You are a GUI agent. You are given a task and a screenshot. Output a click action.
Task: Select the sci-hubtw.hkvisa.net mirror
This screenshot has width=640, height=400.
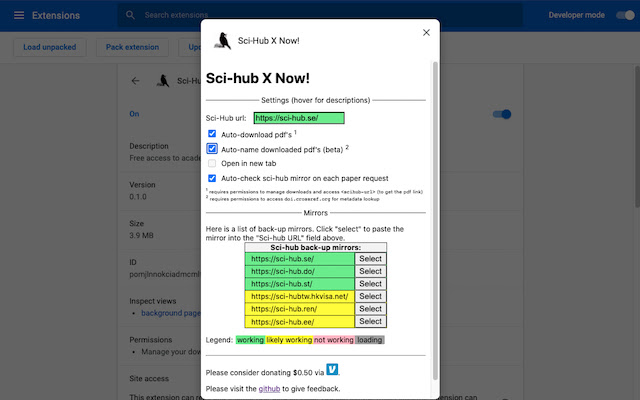pos(371,296)
